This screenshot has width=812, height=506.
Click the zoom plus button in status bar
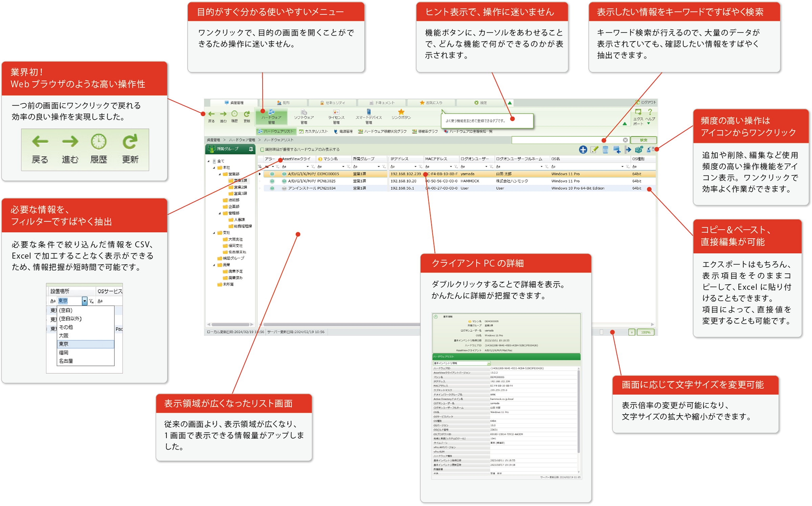click(631, 332)
